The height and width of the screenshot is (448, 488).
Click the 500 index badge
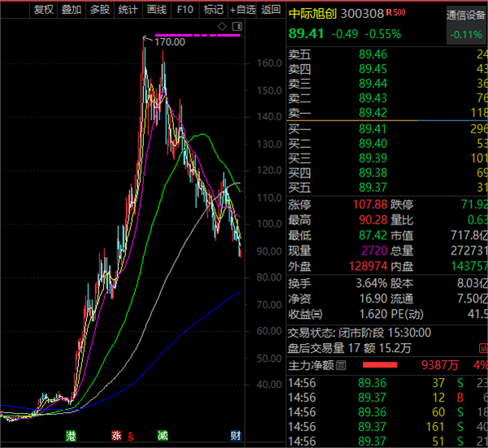coord(400,13)
